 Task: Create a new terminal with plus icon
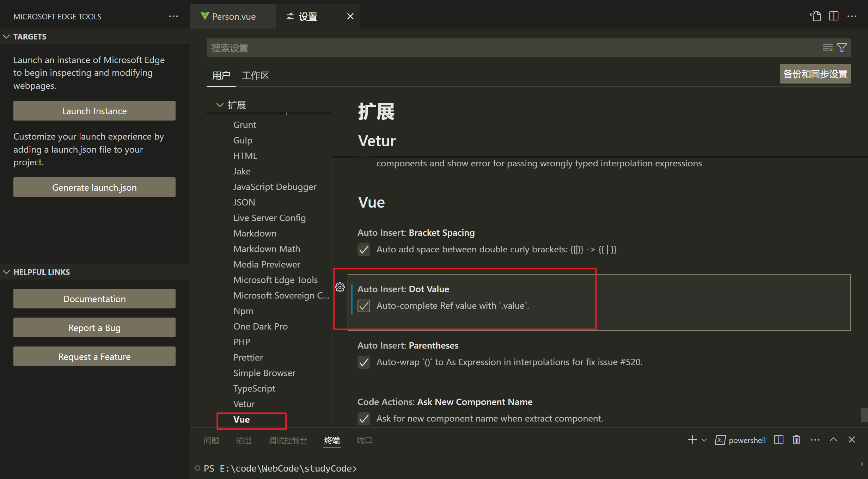click(692, 440)
